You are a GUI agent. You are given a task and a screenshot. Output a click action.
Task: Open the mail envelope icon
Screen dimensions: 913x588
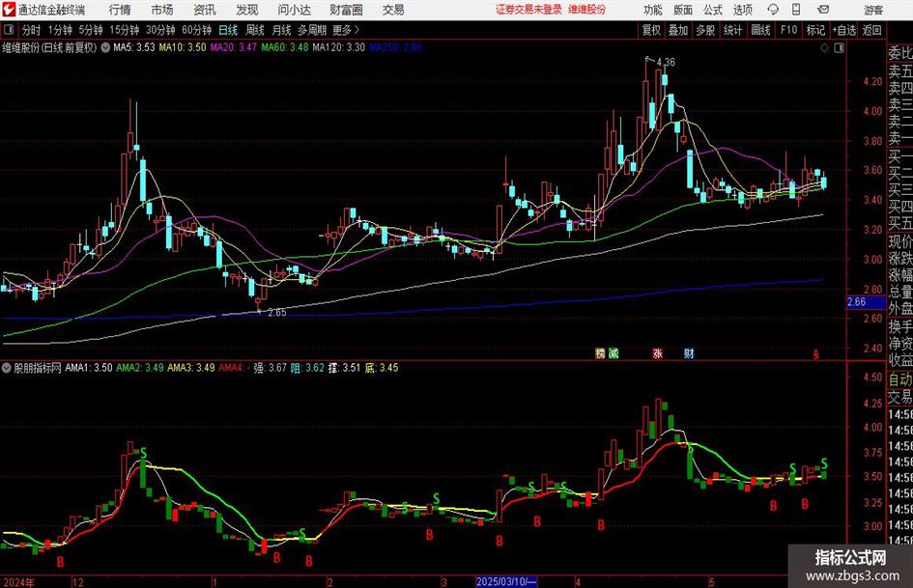823,10
